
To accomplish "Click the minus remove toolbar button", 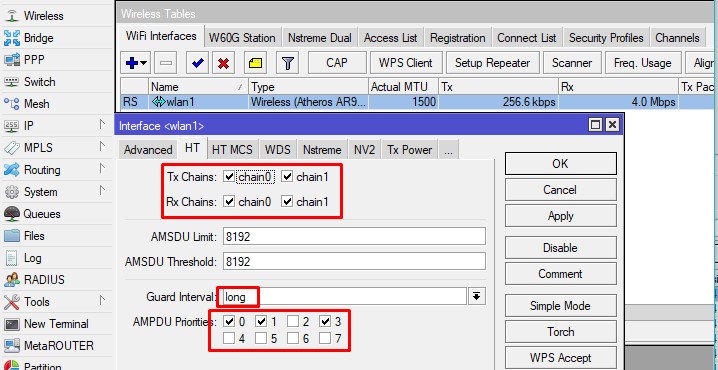I will (x=165, y=63).
